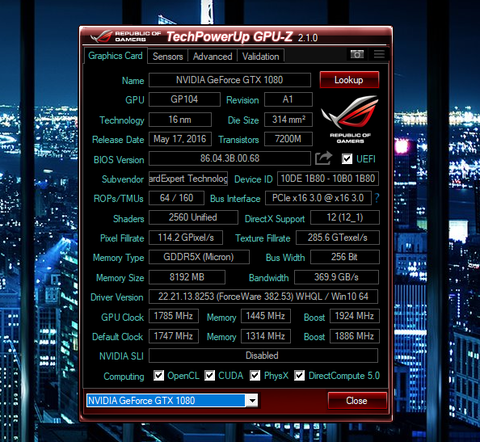Open the hamburger menu icon
480x442 pixels.
(379, 54)
